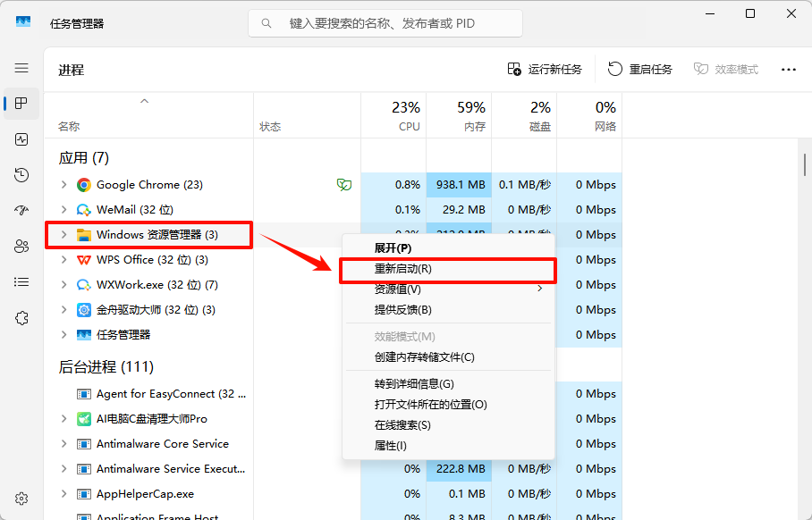Open the more options ellipsis menu
The width and height of the screenshot is (812, 520).
point(788,69)
